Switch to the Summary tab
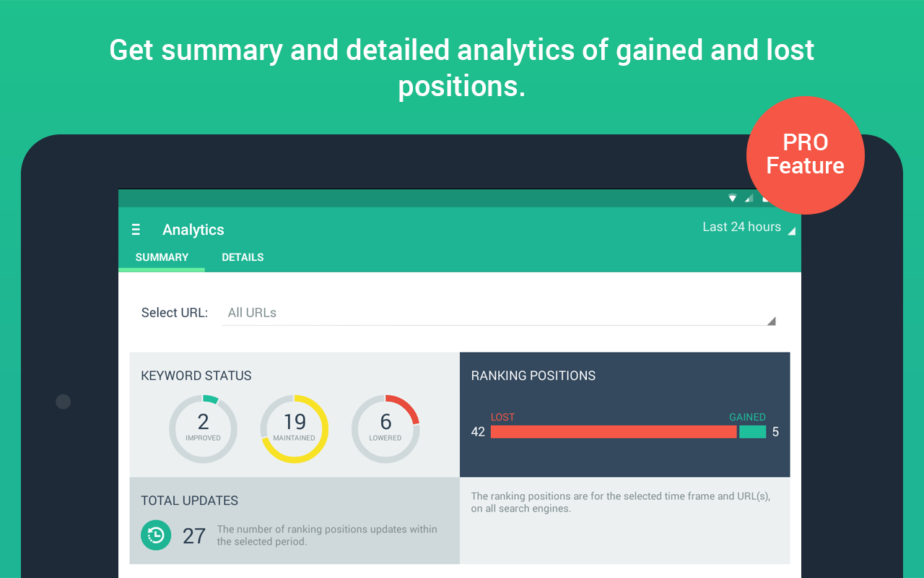924x578 pixels. click(x=162, y=257)
